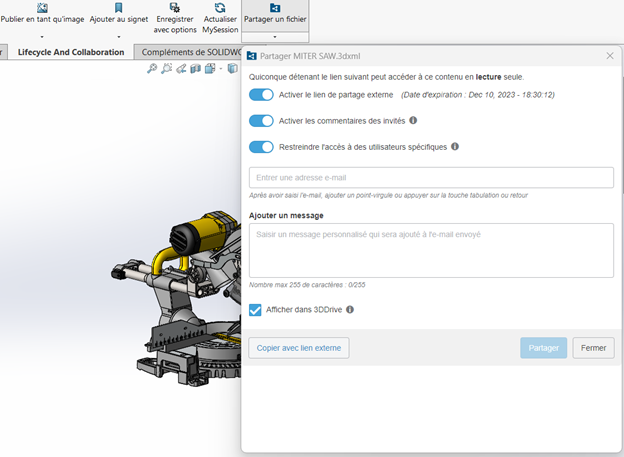Close the Partager MITER SAW dialog
Screen dimensions: 624x457
tap(610, 56)
